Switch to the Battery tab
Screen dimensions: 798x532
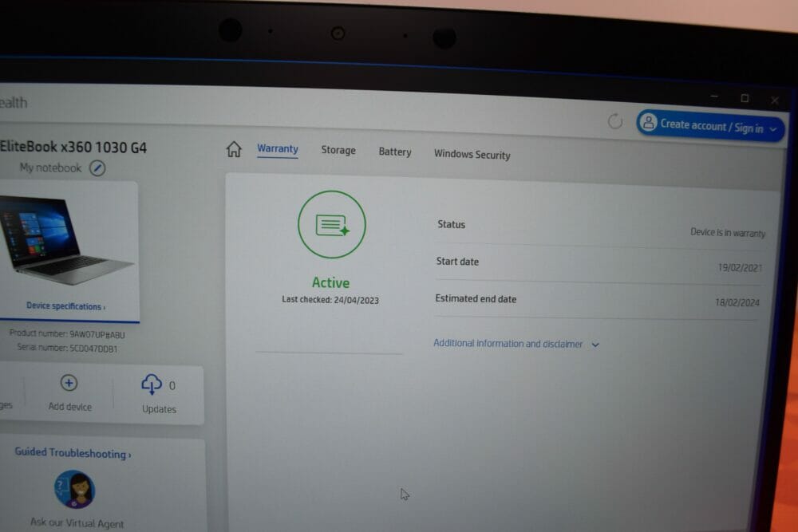(x=395, y=152)
